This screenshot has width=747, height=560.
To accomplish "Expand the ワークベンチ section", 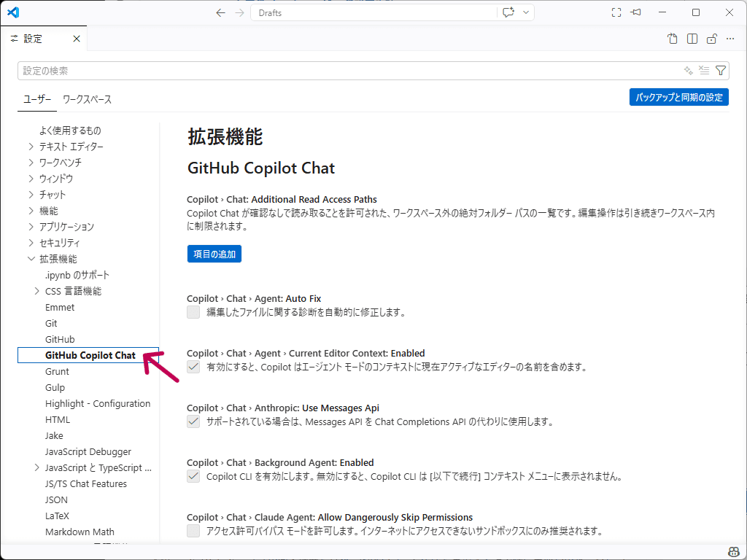I will click(31, 163).
